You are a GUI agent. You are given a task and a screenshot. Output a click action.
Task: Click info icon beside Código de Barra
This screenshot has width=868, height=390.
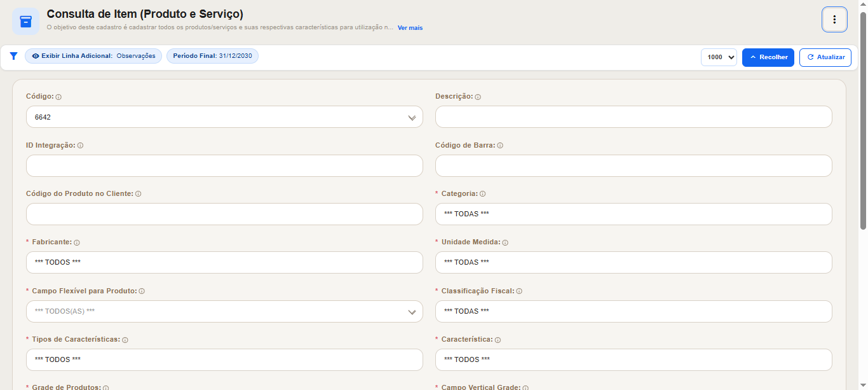pyautogui.click(x=500, y=146)
